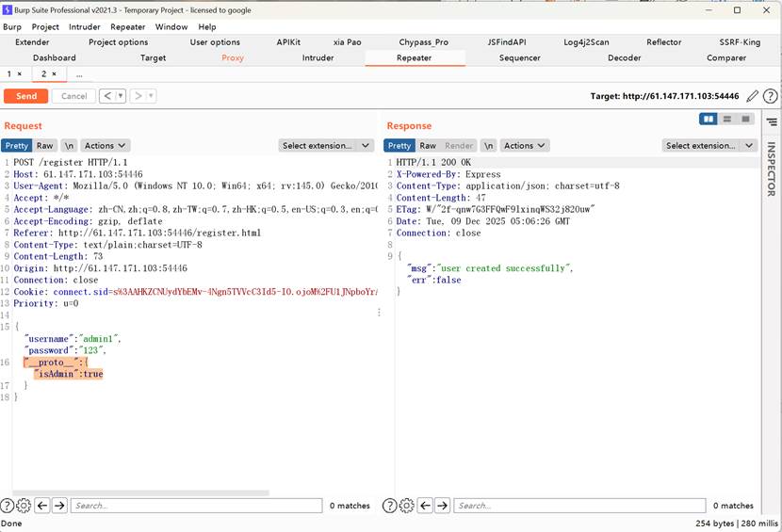Jump to next request search match
This screenshot has width=782, height=532.
pyautogui.click(x=60, y=506)
